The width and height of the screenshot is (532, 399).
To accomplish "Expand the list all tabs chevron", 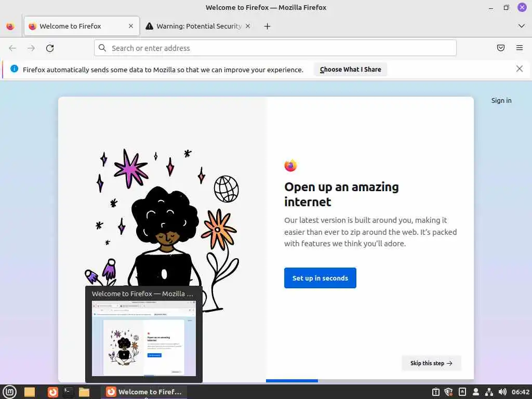I will coord(522,26).
